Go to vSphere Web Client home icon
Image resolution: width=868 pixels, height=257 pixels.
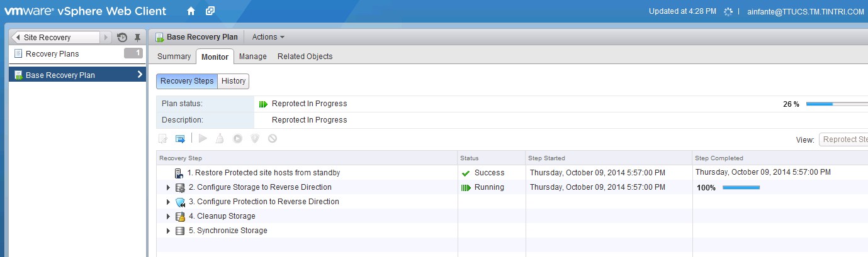191,11
